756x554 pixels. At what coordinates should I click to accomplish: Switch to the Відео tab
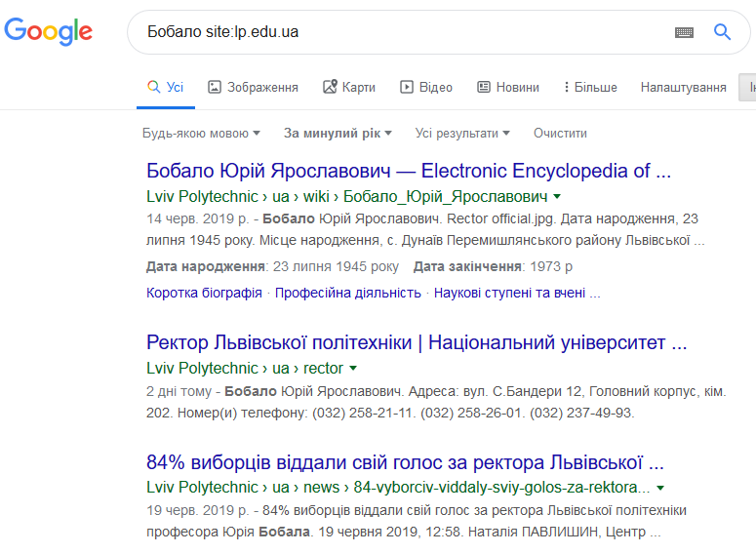[x=426, y=87]
